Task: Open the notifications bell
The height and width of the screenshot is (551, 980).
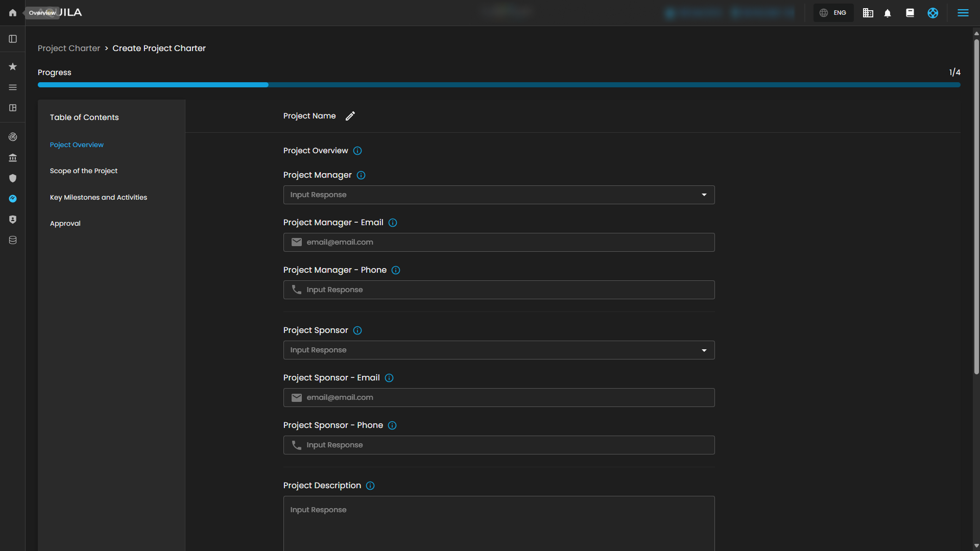Action: point(888,13)
